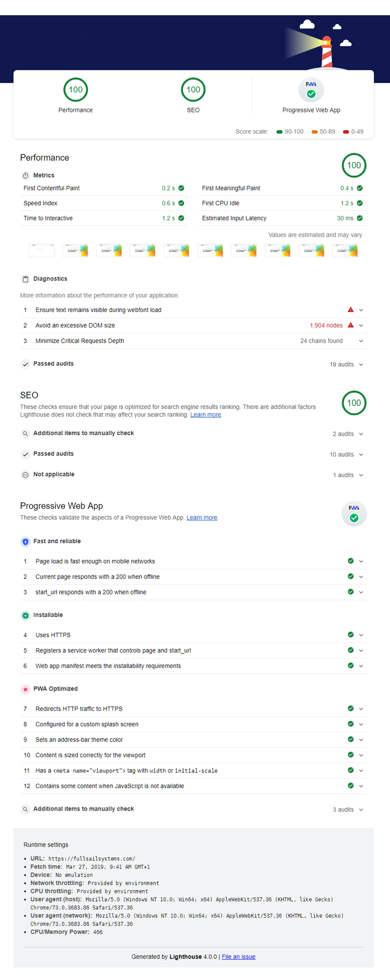Click the Installable plus icon
Screen dimensions: 390x980
tap(25, 615)
